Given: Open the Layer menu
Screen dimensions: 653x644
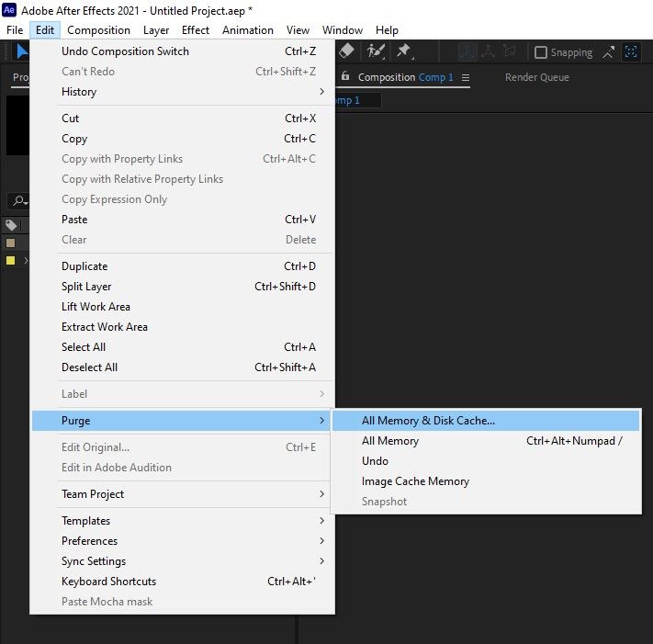Looking at the screenshot, I should (156, 30).
